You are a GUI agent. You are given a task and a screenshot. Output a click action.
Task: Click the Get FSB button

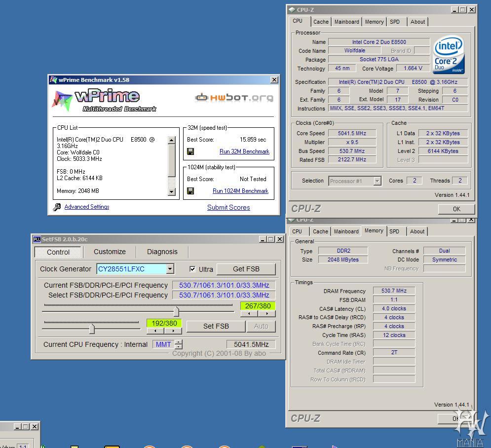(246, 269)
